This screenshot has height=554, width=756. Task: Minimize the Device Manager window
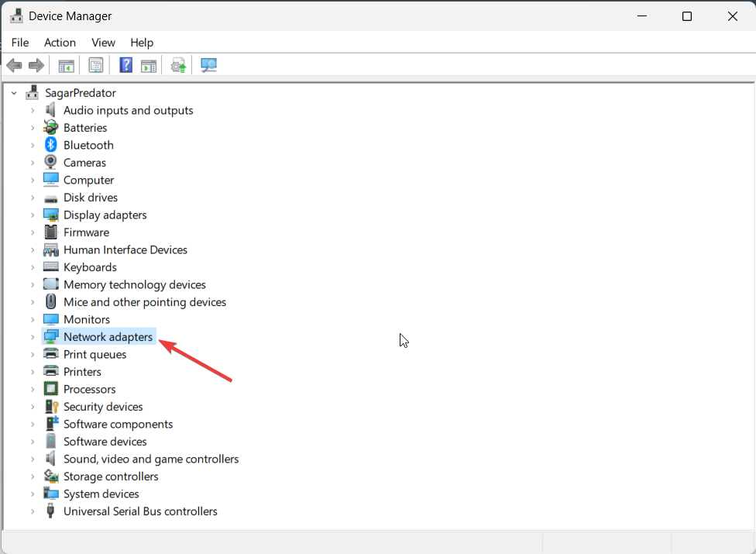click(642, 16)
